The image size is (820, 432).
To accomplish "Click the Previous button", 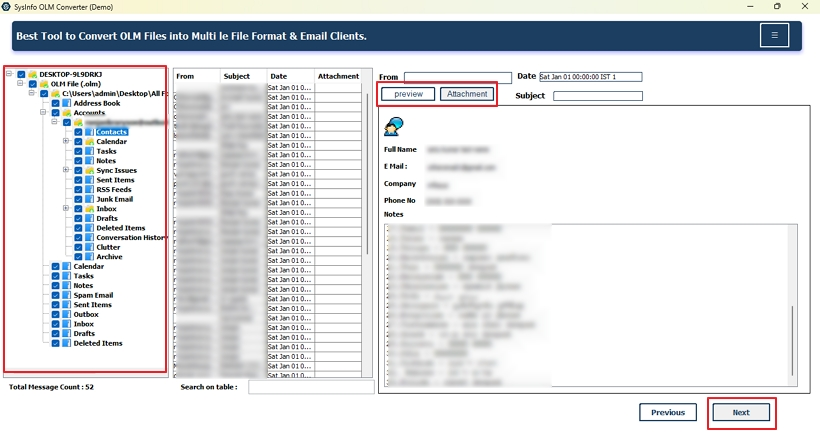I will 668,412.
